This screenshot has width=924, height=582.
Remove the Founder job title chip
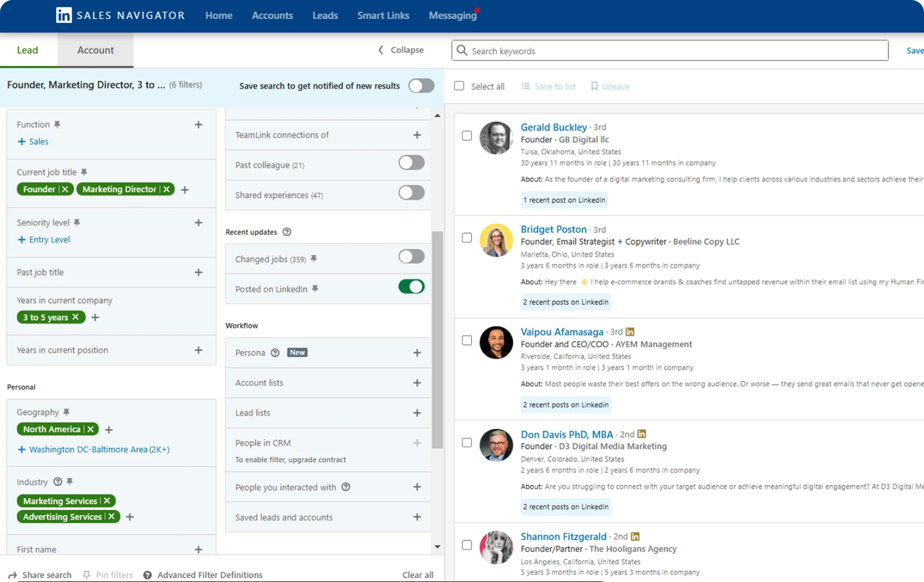tap(65, 189)
